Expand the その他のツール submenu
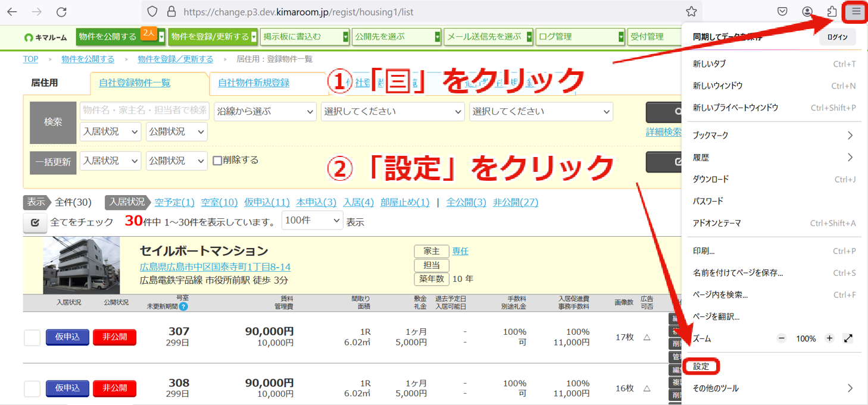This screenshot has width=868, height=405. tap(774, 388)
